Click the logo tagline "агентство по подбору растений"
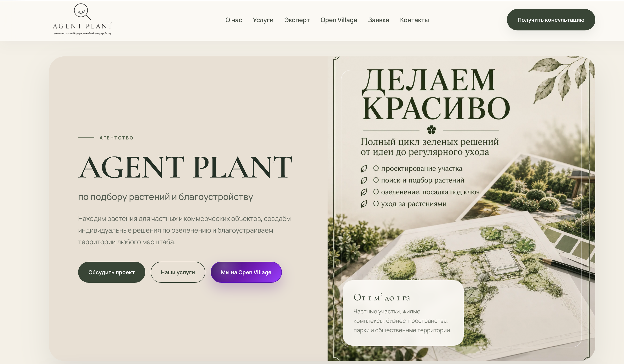The height and width of the screenshot is (364, 624). click(x=82, y=33)
